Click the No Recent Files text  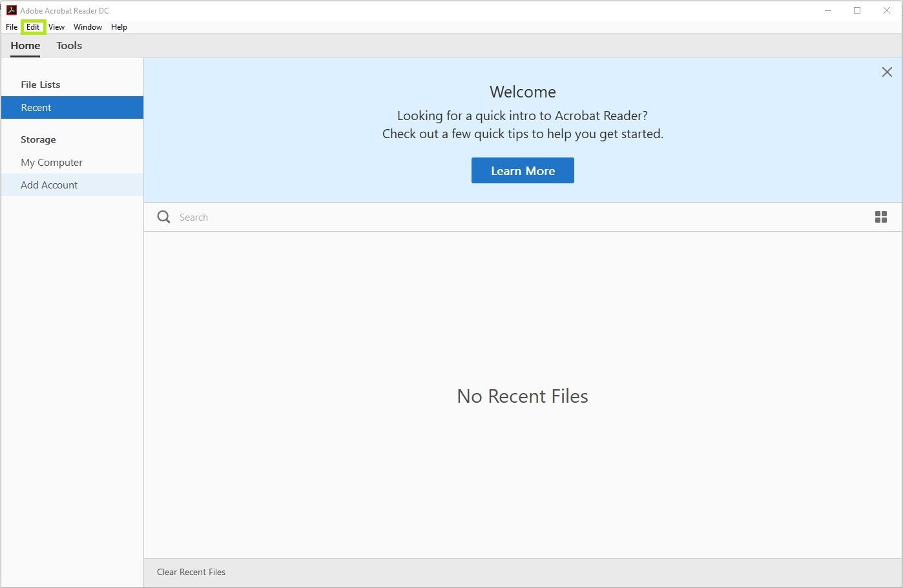tap(523, 396)
